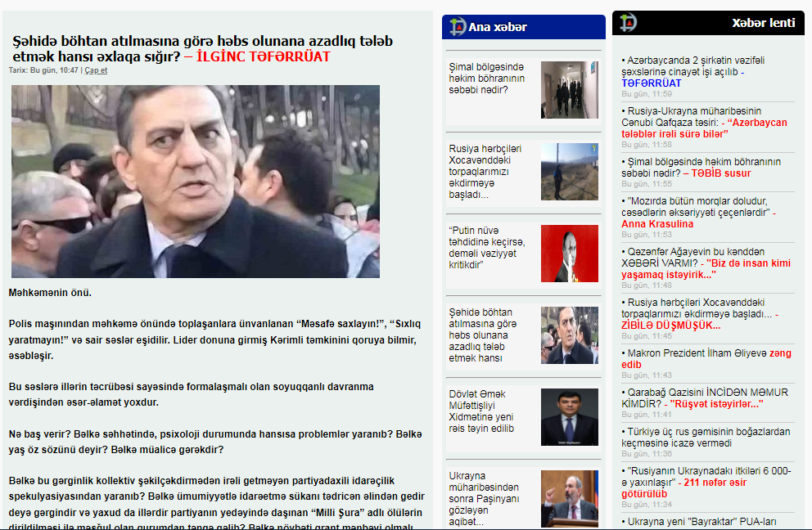Open 'Şimal bölgəsində həkim böhranının səbəbi nədir?' in Ana xəbər
This screenshot has width=812, height=530.
[487, 79]
